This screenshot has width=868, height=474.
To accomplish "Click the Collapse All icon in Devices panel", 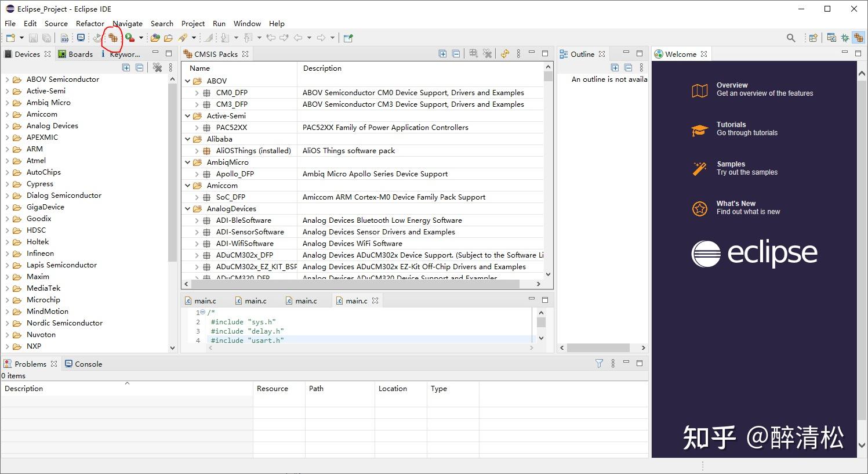I will [x=140, y=67].
